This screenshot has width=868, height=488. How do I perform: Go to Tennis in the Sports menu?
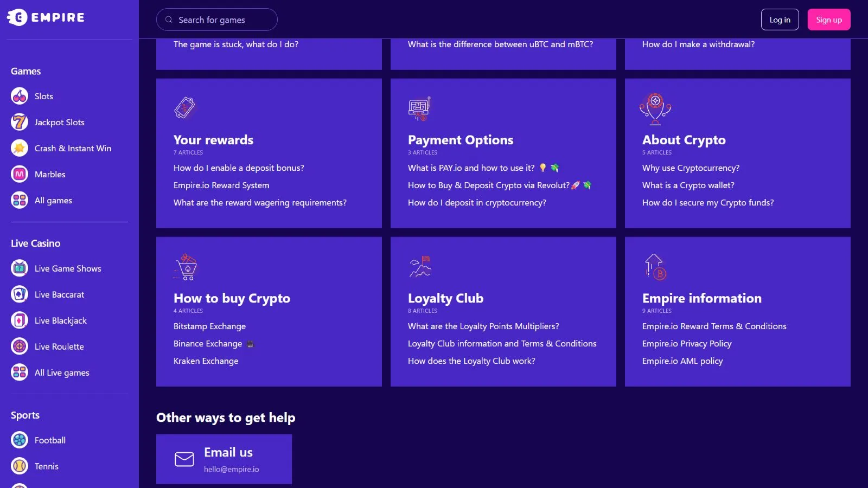point(46,466)
